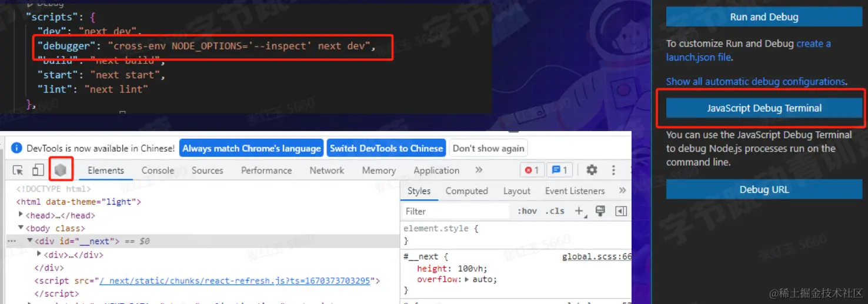This screenshot has height=304, width=868.
Task: Select the Event Listeners pane tab
Action: tap(575, 191)
